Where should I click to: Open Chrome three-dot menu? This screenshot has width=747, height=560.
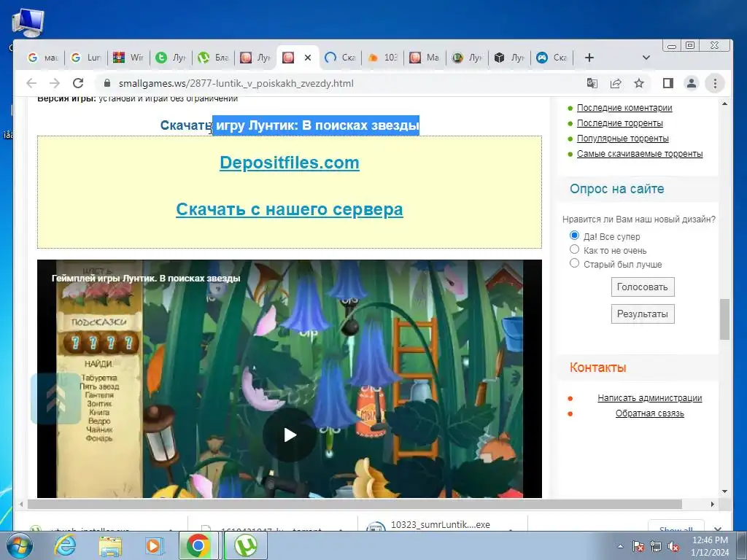coord(715,83)
